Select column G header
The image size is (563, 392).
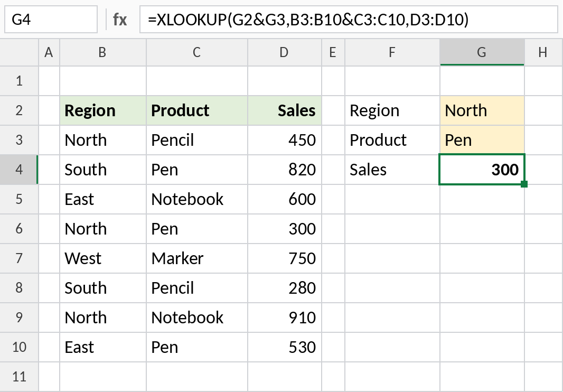[x=482, y=52]
